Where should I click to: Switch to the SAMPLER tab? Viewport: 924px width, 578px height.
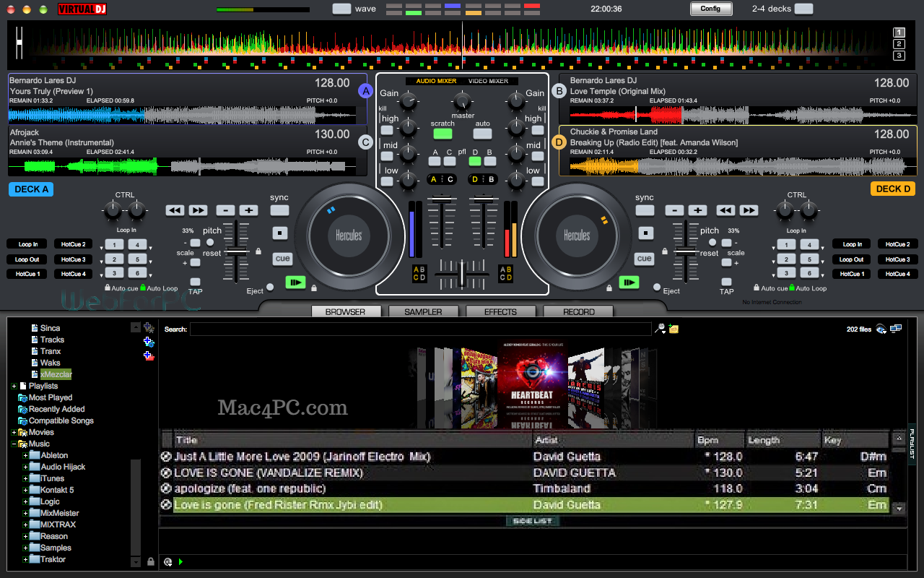[424, 312]
